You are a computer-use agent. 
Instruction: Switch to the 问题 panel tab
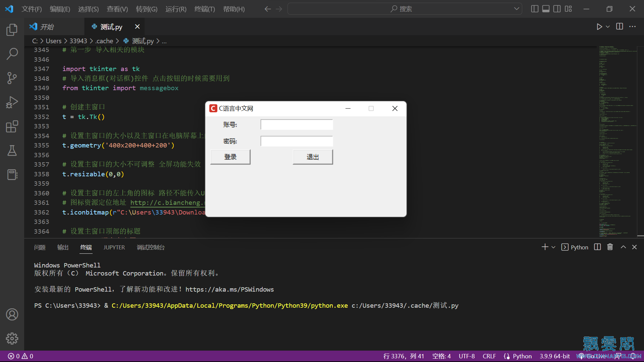[40, 247]
